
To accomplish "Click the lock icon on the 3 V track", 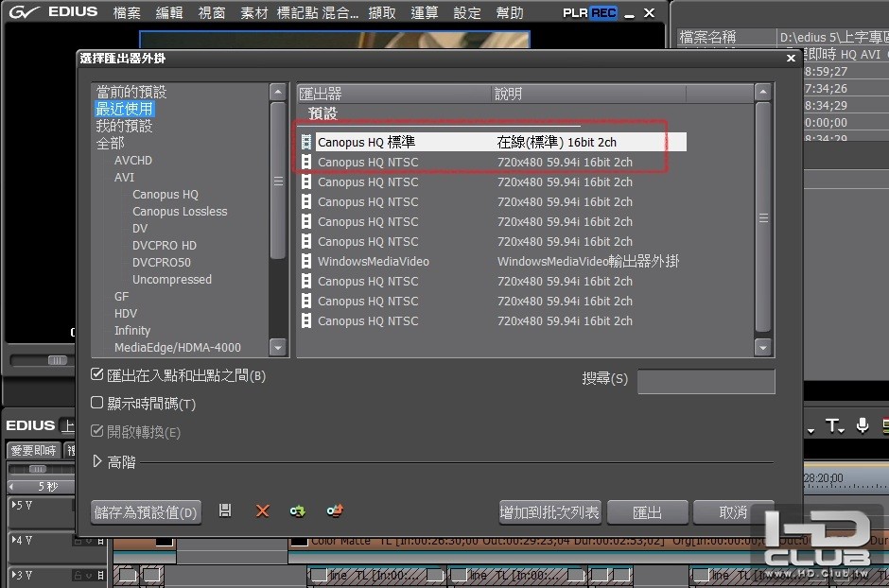I will 78,576.
